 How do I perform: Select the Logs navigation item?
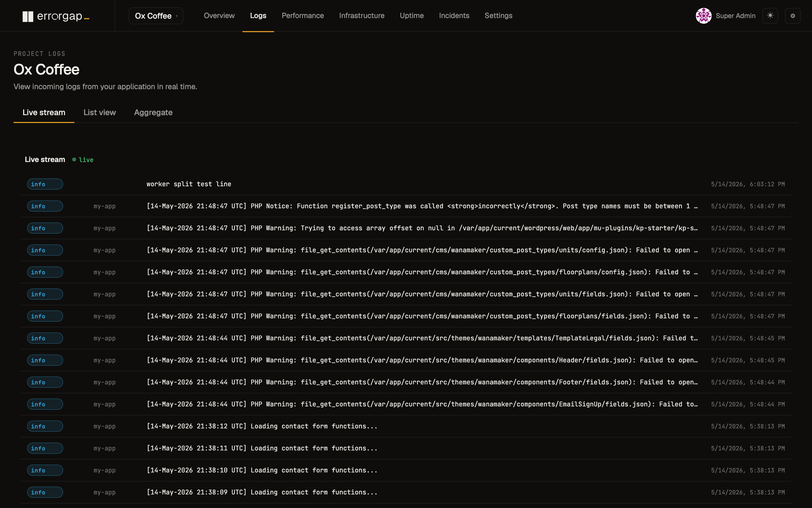[x=258, y=16]
